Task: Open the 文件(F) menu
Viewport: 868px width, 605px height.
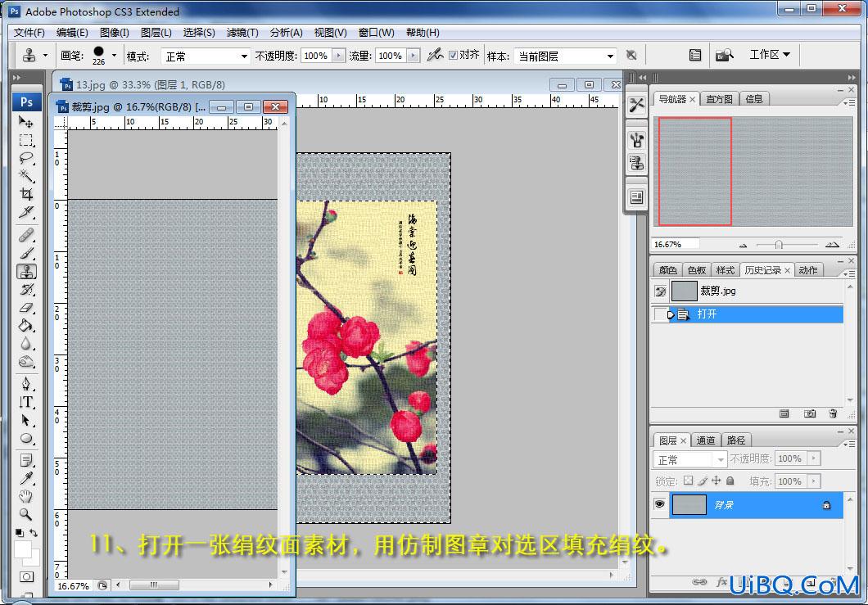Action: (x=29, y=33)
